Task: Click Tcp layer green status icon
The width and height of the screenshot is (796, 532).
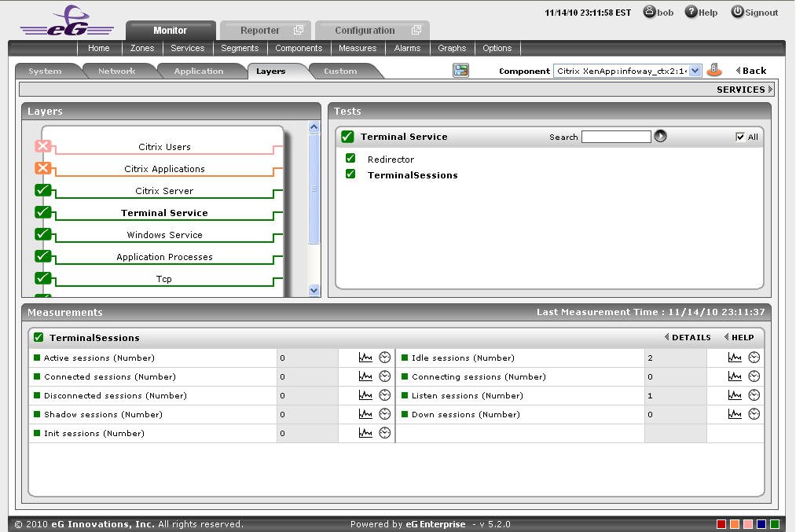Action: (43, 278)
